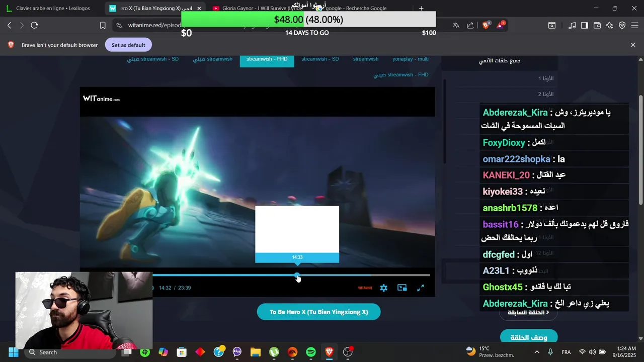
Task: Share this page using the share icon
Action: [x=470, y=25]
